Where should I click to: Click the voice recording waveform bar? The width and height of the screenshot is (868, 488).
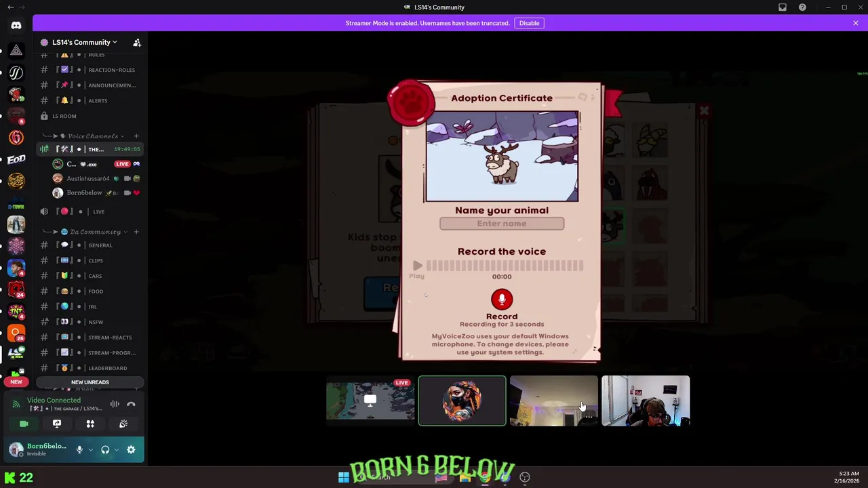tap(505, 266)
